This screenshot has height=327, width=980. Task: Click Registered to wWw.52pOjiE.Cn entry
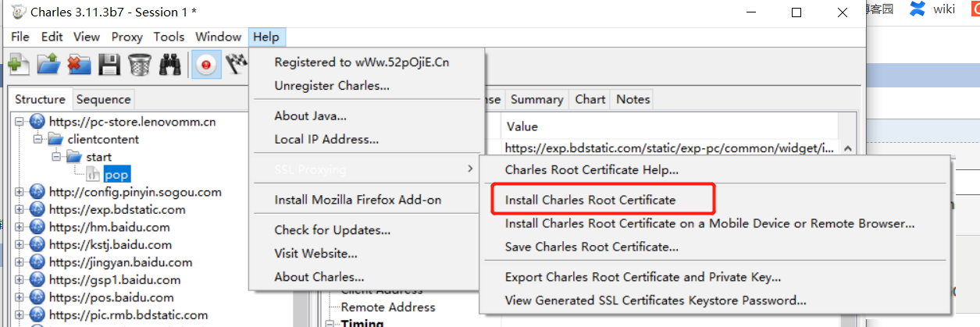[x=362, y=62]
